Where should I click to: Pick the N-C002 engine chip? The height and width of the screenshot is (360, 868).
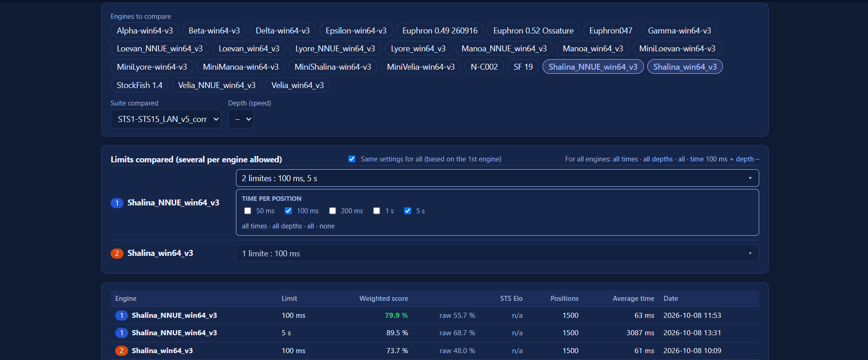[x=484, y=67]
